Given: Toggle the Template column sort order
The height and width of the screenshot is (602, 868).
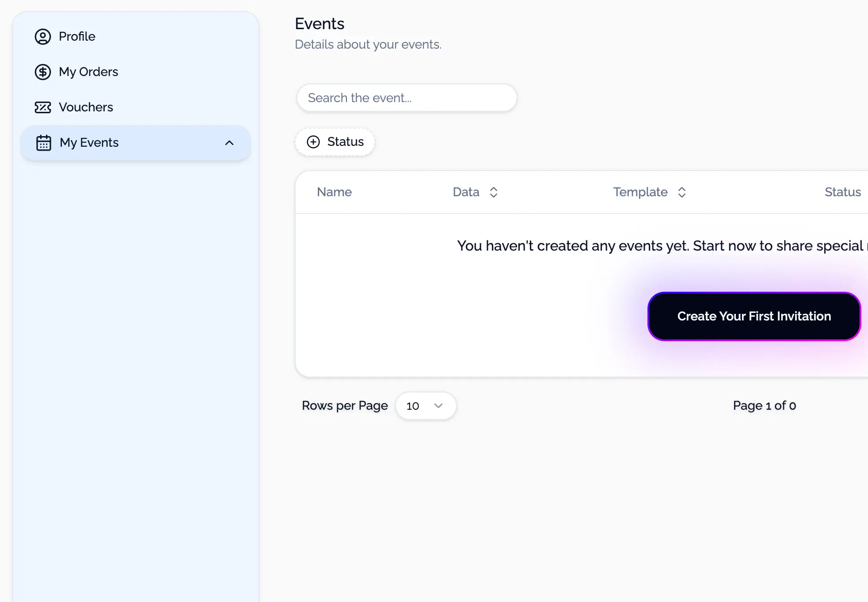Looking at the screenshot, I should (x=681, y=192).
